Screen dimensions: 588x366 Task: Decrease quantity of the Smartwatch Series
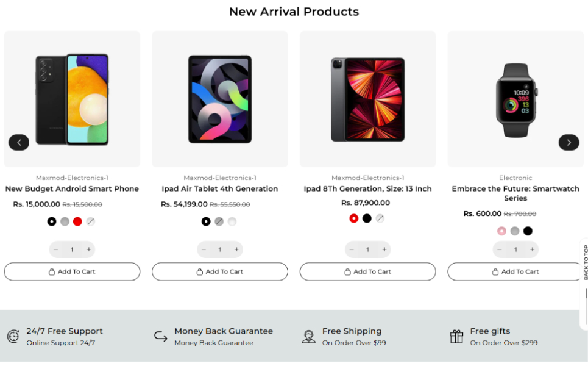click(x=500, y=249)
